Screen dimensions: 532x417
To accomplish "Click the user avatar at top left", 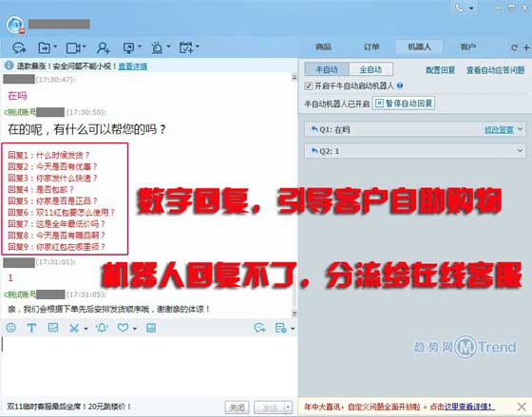I will tap(15, 25).
